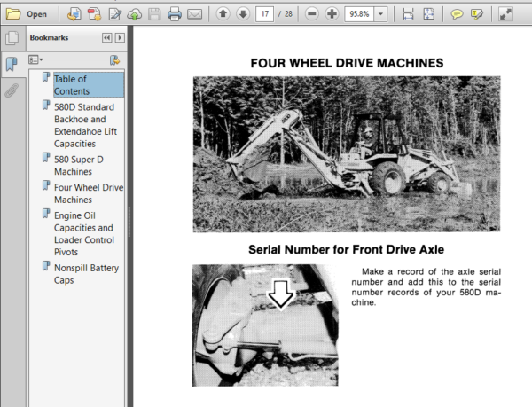This screenshot has height=407, width=532.
Task: Send file via envelope email icon
Action: pyautogui.click(x=195, y=14)
